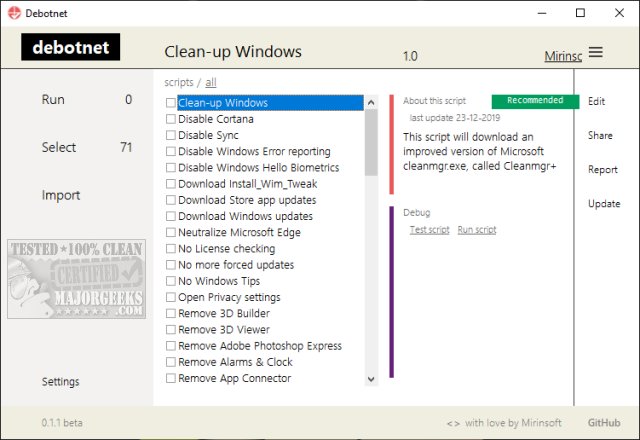
Task: Click the 'last update 23-12-2019' text
Action: [455, 118]
